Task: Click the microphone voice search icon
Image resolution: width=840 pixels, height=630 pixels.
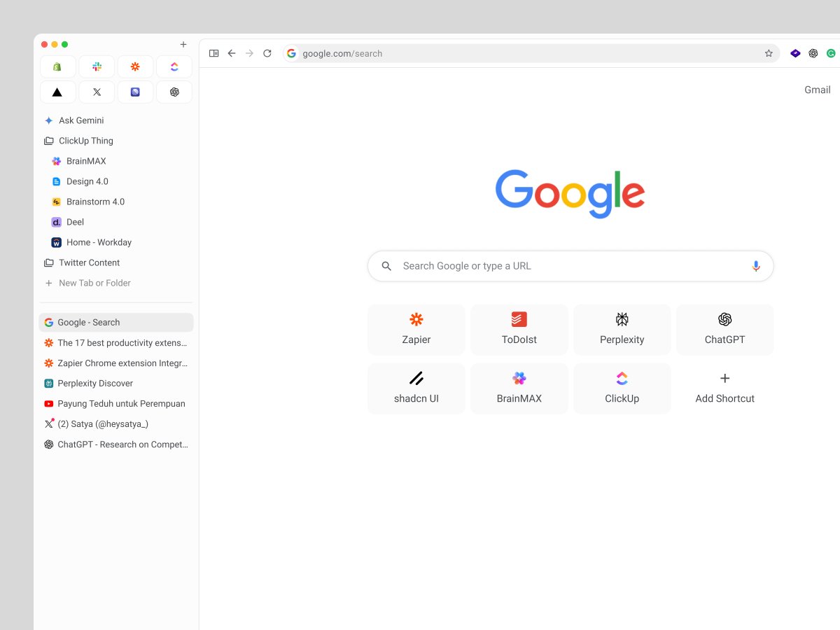Action: [x=755, y=266]
